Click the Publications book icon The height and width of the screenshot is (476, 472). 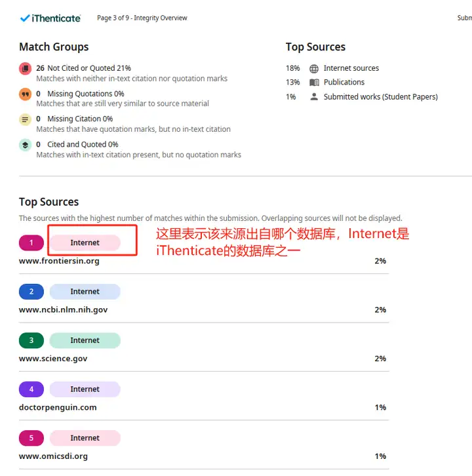click(x=314, y=82)
